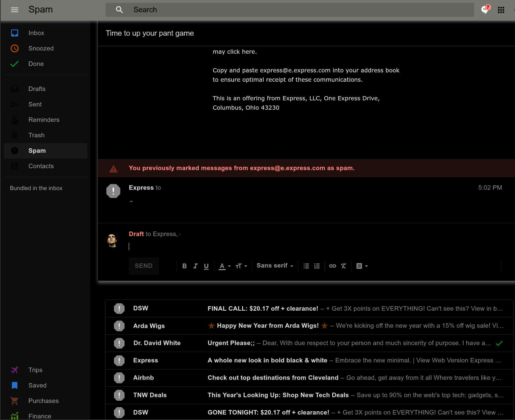The image size is (515, 420).
Task: Open DSW FINAL CALL email
Action: click(x=309, y=308)
